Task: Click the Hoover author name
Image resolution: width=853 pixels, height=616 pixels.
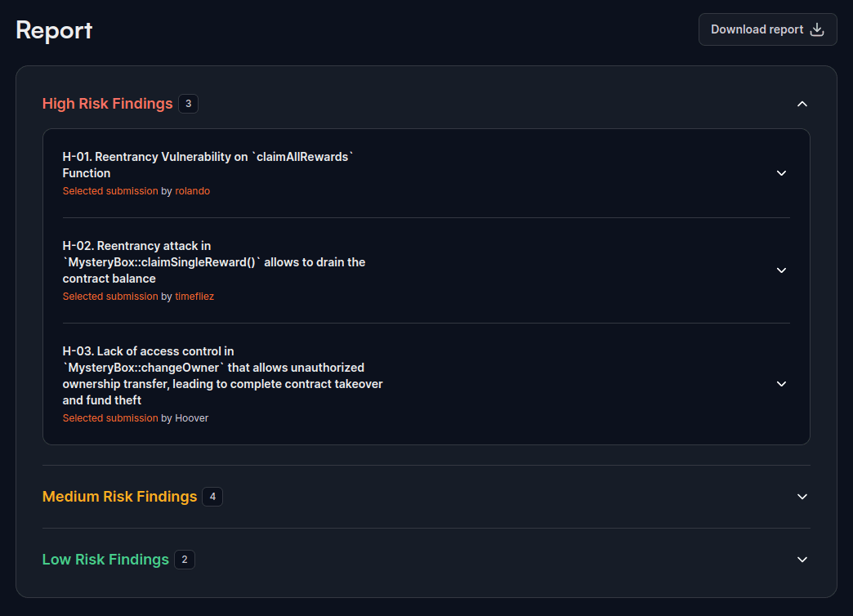Action: pos(191,418)
